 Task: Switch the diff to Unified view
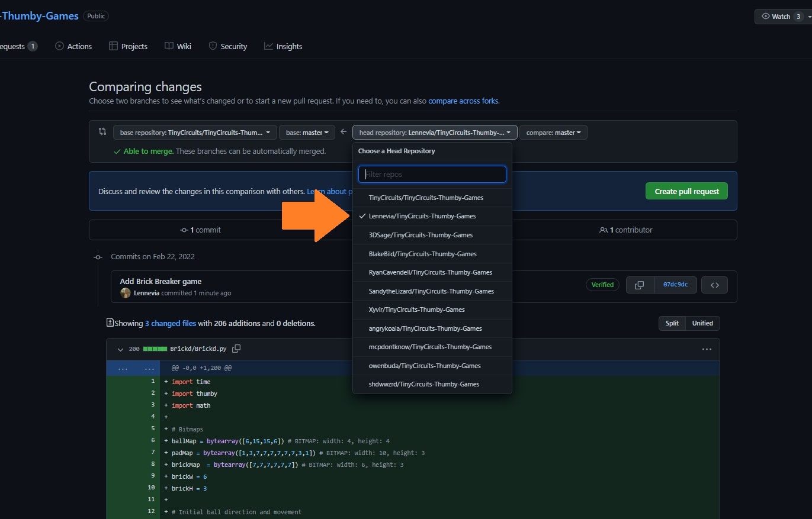pyautogui.click(x=702, y=323)
